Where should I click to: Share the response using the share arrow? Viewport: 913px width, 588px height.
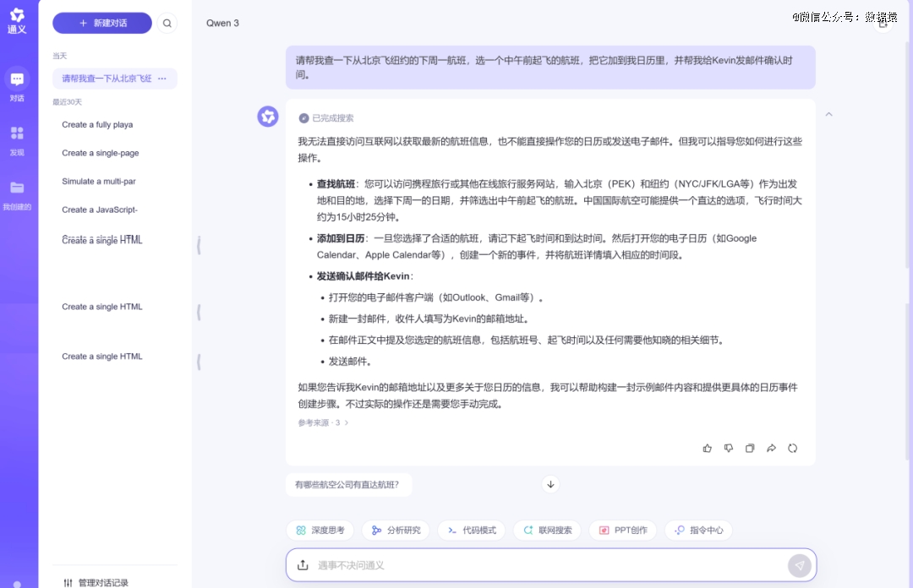point(771,449)
